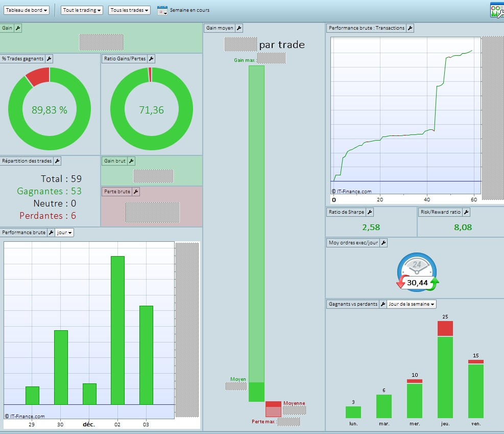
Task: Select the red losing segment on jeu. bar
Action: tap(445, 329)
